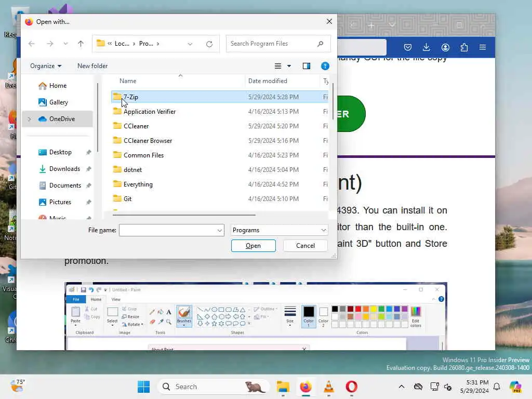
Task: Expand the OneDrive tree node
Action: (29, 119)
